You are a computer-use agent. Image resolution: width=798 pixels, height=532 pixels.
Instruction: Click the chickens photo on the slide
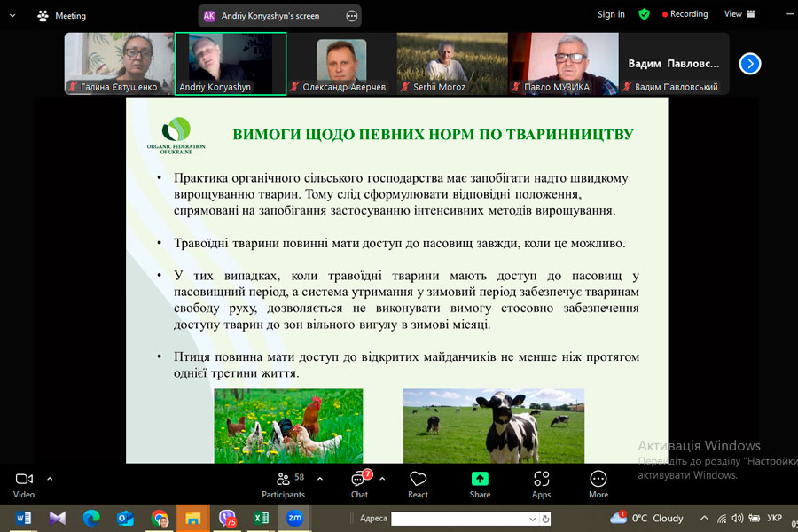click(288, 426)
